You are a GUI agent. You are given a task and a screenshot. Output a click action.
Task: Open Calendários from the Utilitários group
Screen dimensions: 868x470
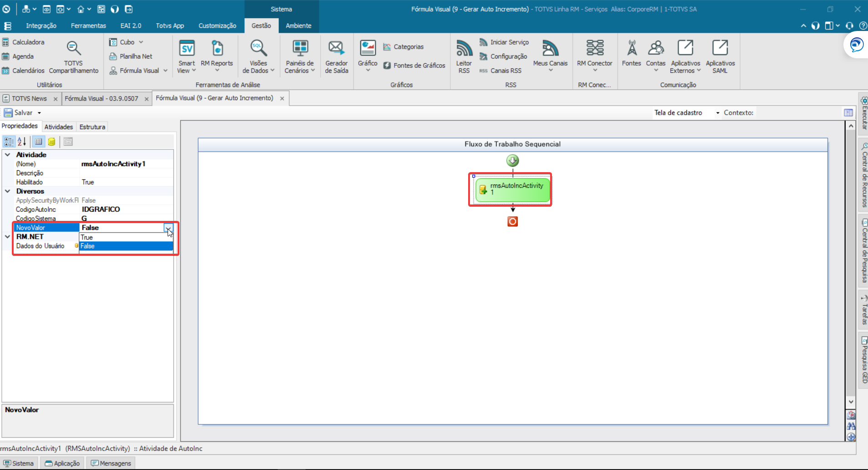[x=24, y=71]
